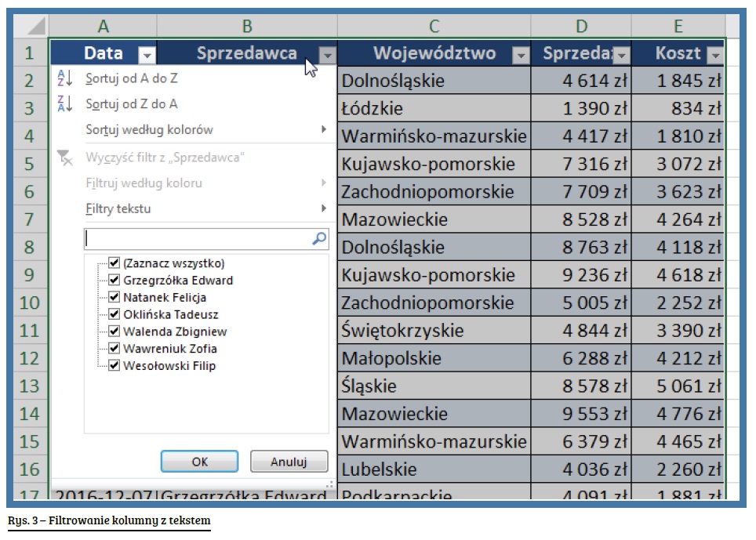Uncheck Grzegrzółka Edward in filter list
Screen dimensions: 756x540
114,280
